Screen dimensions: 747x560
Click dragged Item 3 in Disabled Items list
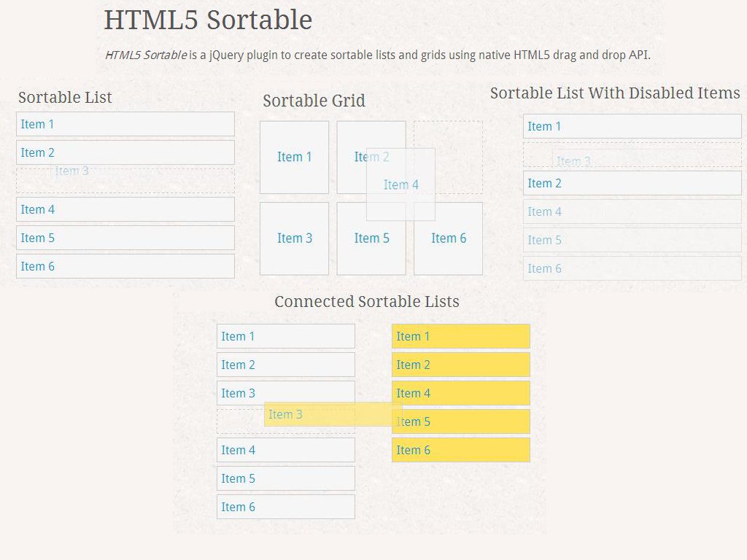point(646,160)
